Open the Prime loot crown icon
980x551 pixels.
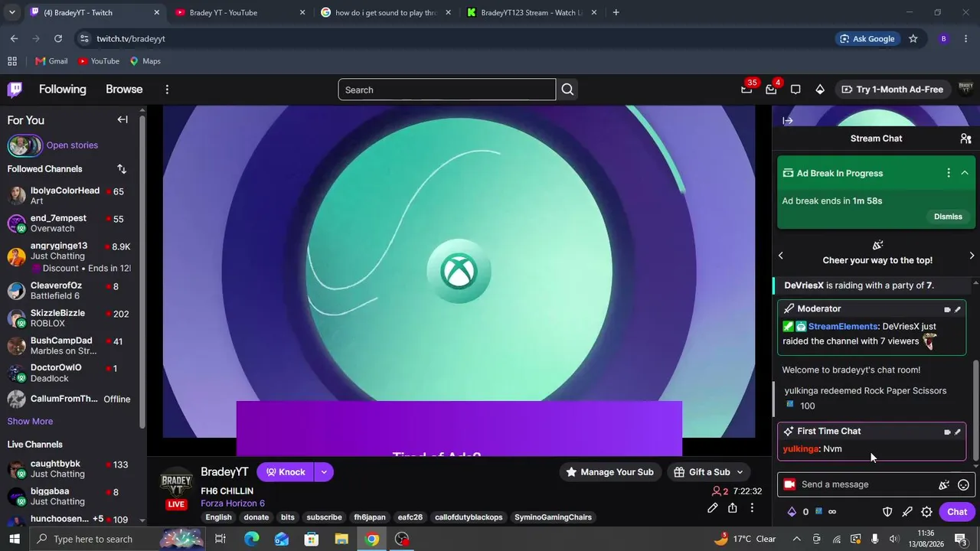click(x=746, y=90)
